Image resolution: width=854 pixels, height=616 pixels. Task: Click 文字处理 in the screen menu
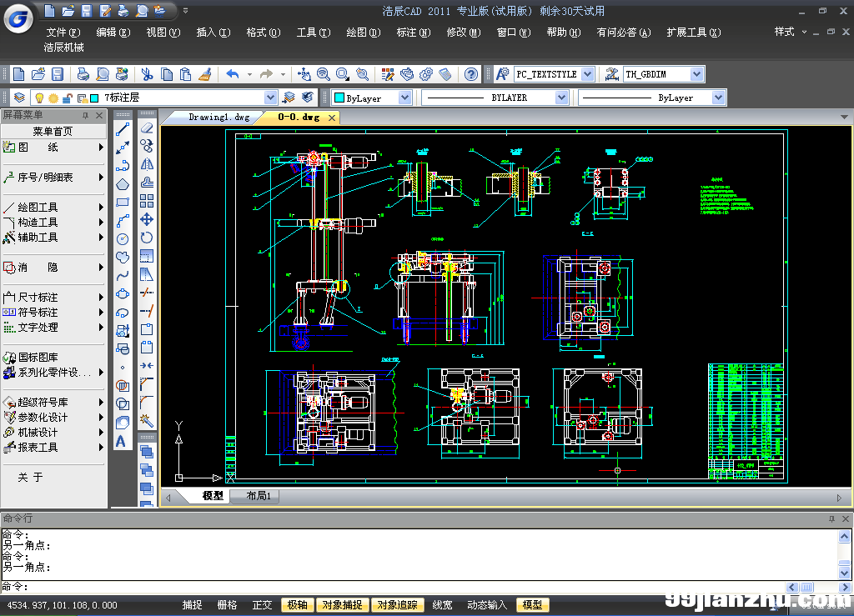tap(53, 327)
